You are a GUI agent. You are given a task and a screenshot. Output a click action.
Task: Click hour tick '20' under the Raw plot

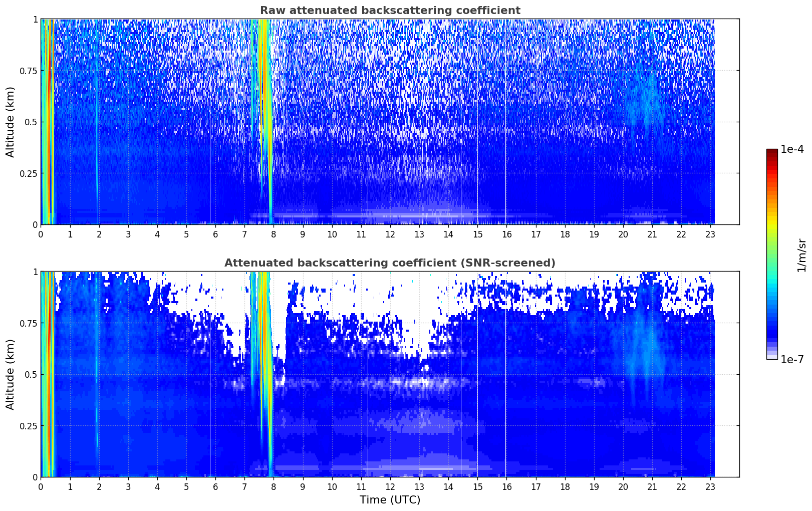pos(623,234)
